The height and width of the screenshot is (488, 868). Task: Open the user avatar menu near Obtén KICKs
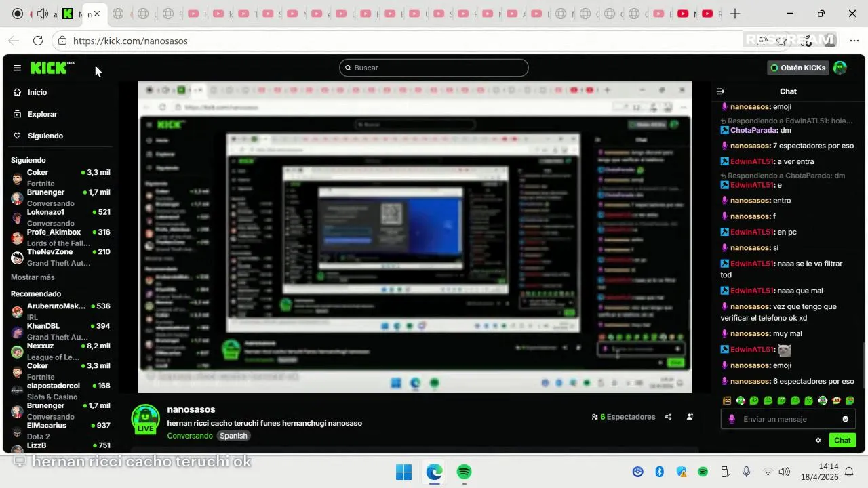tap(840, 68)
